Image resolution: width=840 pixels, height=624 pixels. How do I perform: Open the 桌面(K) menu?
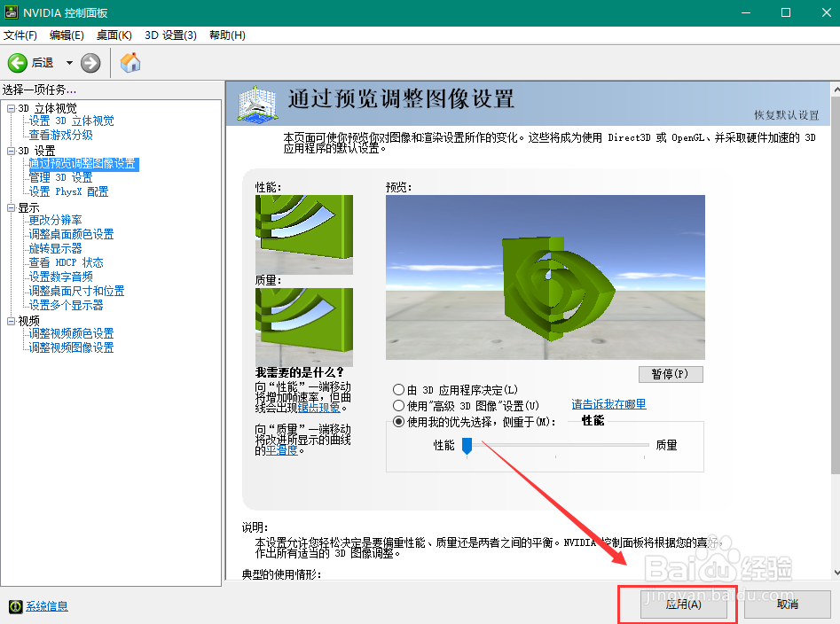click(x=114, y=35)
